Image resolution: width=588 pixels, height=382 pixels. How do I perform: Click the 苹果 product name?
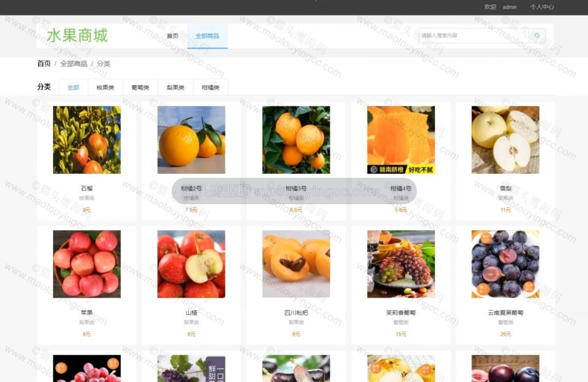[87, 313]
